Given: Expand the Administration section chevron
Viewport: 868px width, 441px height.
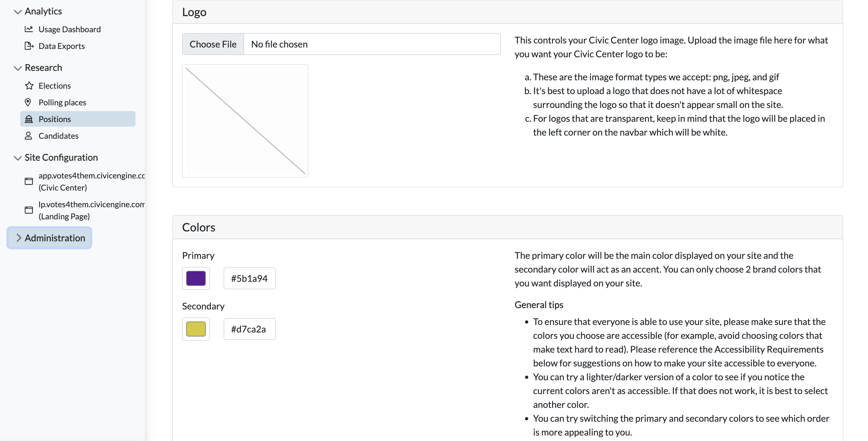Looking at the screenshot, I should click(18, 238).
